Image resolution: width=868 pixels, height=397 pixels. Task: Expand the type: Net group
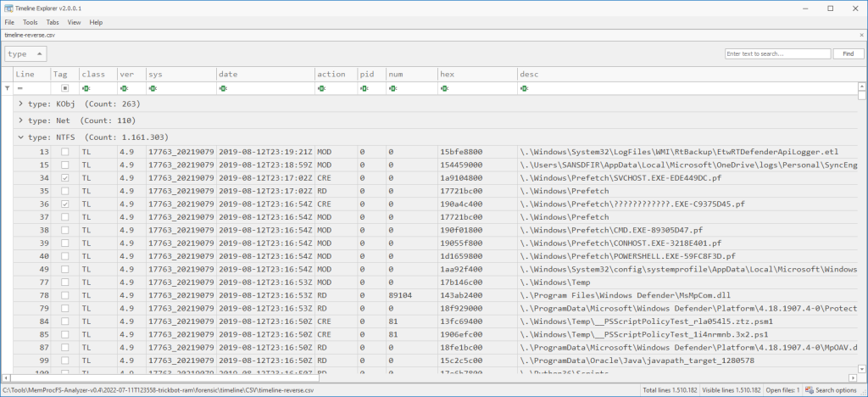(x=21, y=120)
